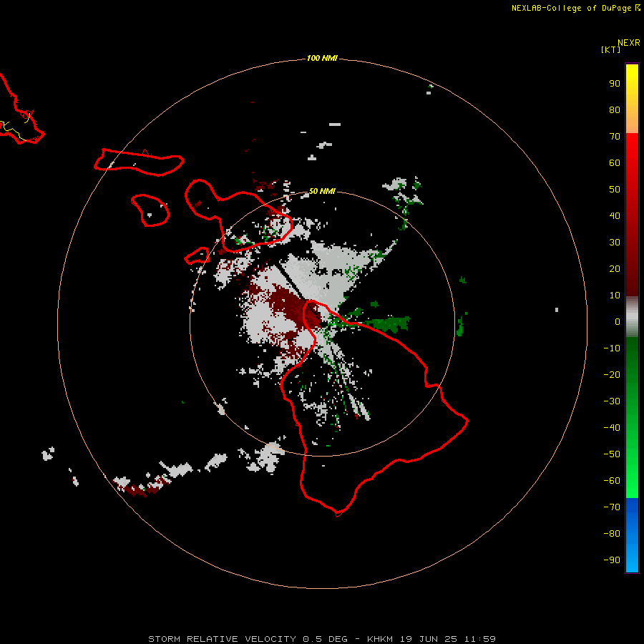Select the 80 value on the velocity scale
Image resolution: width=644 pixels, height=644 pixels.
coord(615,109)
